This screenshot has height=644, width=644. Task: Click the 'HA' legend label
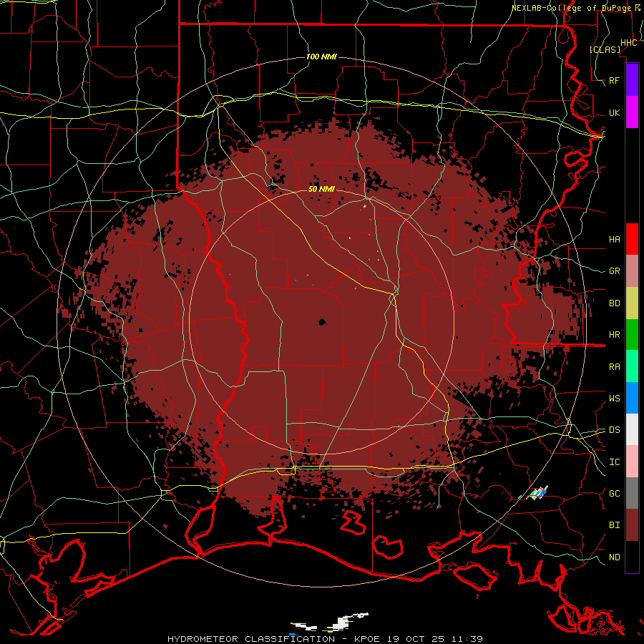pyautogui.click(x=614, y=240)
